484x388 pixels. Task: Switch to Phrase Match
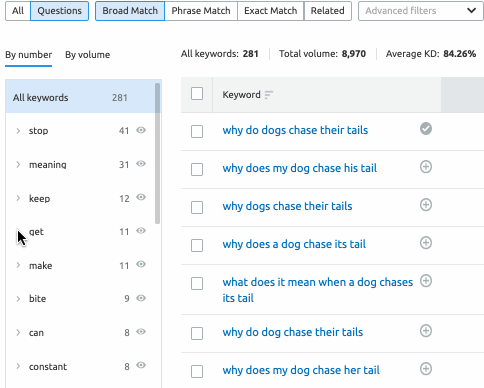click(201, 11)
